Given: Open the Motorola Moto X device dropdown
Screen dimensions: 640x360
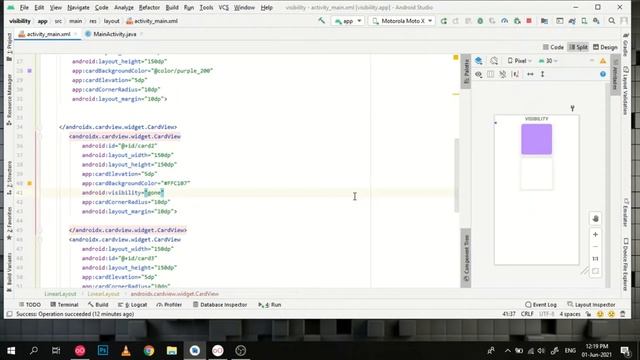Looking at the screenshot, I should pos(402,21).
